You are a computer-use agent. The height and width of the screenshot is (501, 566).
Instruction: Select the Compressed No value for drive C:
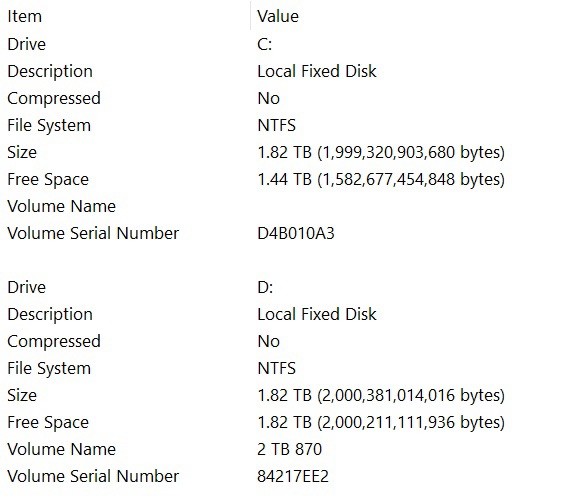coord(269,99)
